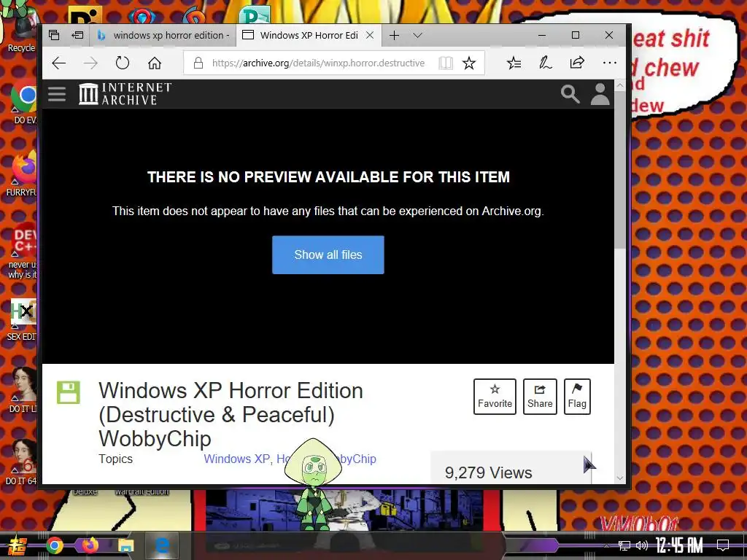Show site info via the padlock icon
Image resolution: width=747 pixels, height=560 pixels.
[198, 63]
